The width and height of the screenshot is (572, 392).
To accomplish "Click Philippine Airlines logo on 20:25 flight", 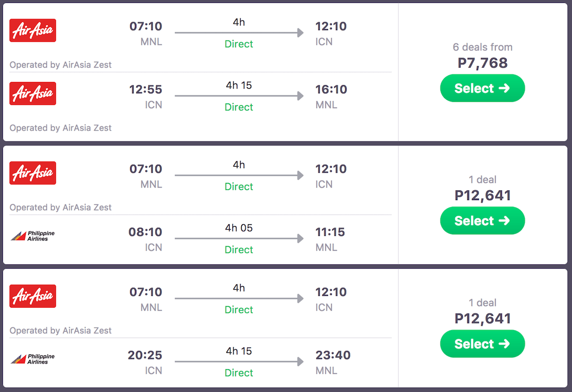I will (x=33, y=359).
